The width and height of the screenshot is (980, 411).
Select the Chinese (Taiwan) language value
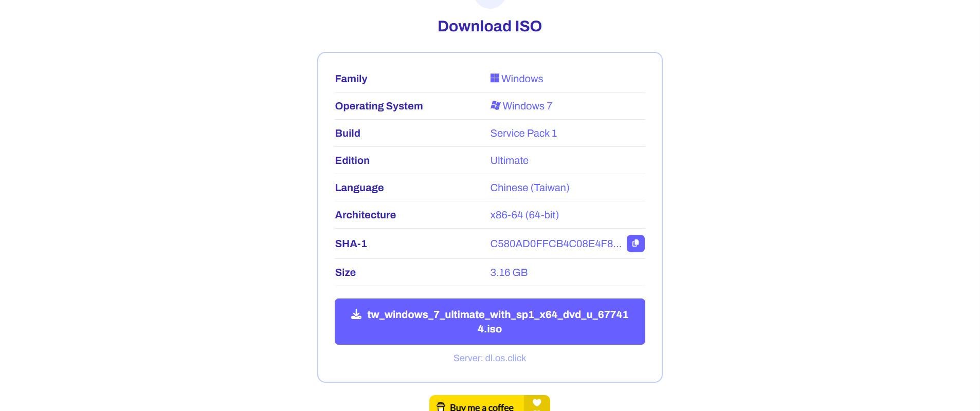click(530, 188)
